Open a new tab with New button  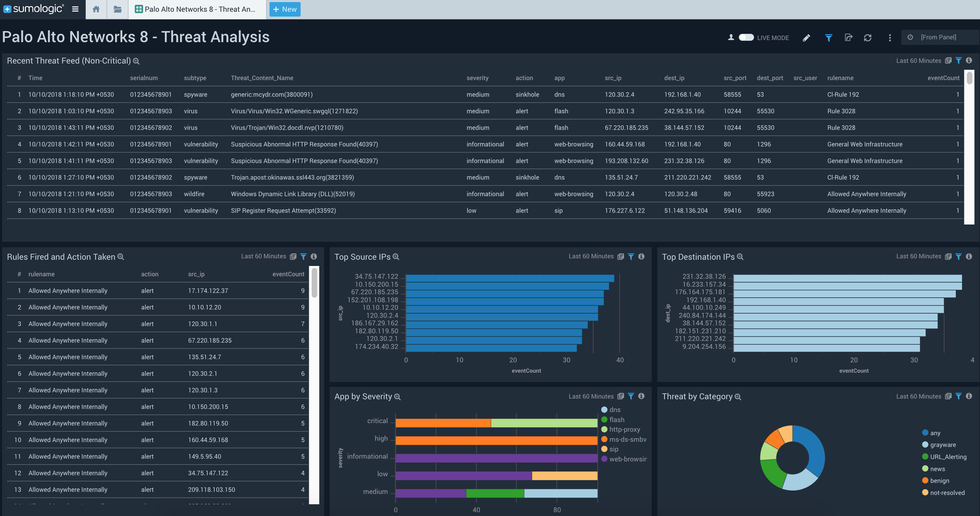(x=285, y=9)
